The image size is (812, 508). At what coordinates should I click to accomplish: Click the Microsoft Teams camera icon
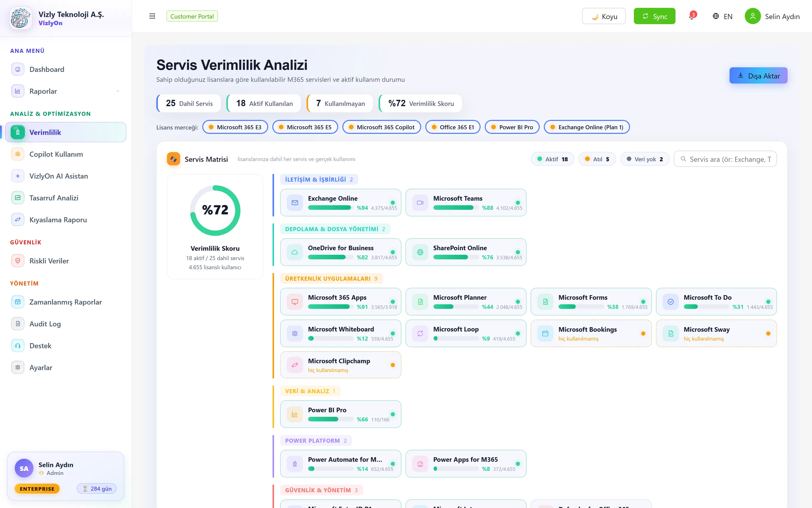[420, 203]
